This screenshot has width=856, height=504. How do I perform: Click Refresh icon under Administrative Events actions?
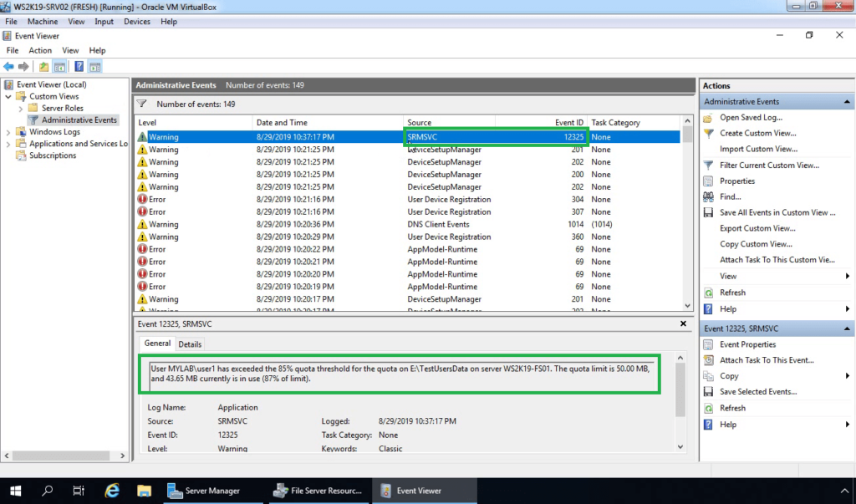708,293
